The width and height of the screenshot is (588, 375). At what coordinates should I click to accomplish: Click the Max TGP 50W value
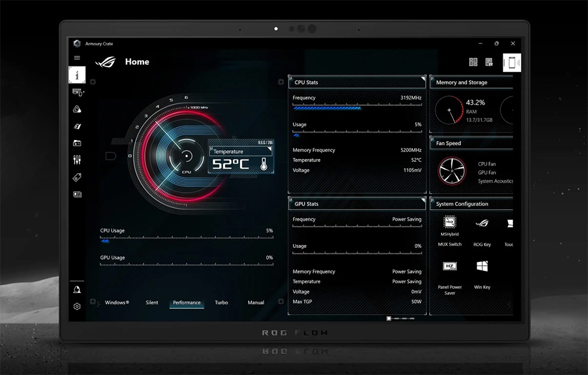[x=416, y=301]
